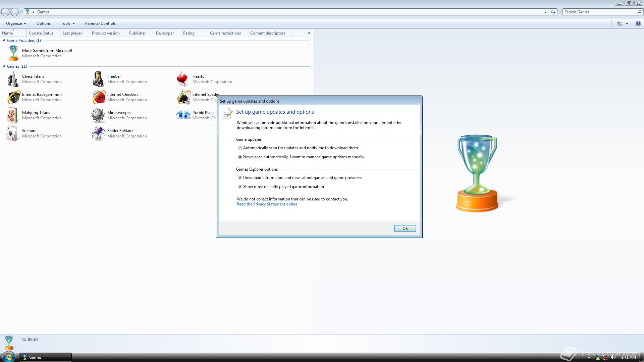Viewport: 644px width, 362px height.
Task: Select the Mahjong Titans icon
Action: pos(12,115)
